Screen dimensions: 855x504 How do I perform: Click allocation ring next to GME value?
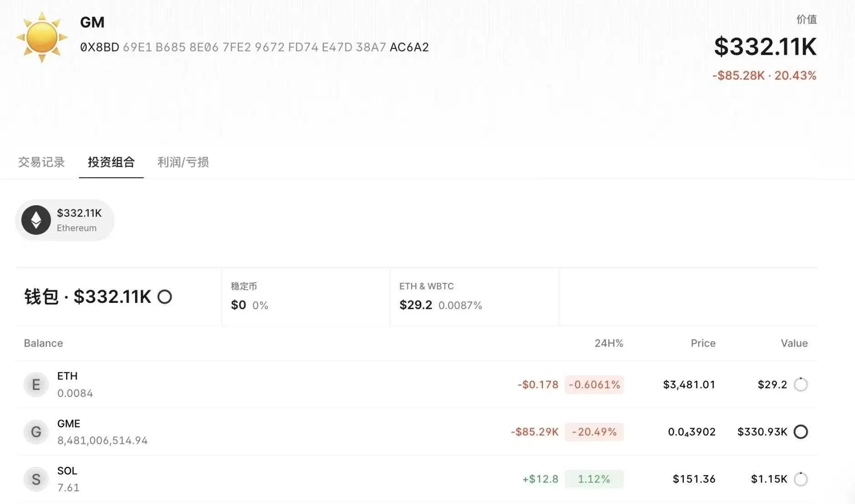click(800, 432)
